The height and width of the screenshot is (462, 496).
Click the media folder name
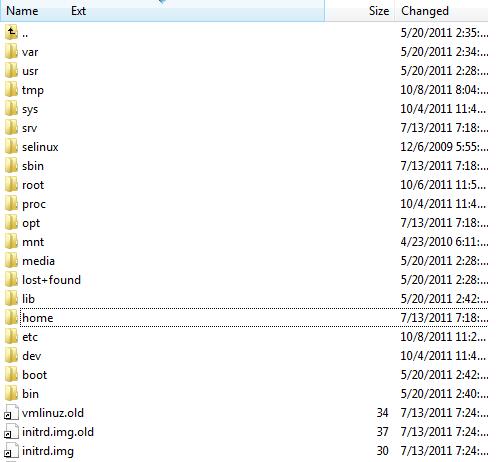(x=38, y=261)
